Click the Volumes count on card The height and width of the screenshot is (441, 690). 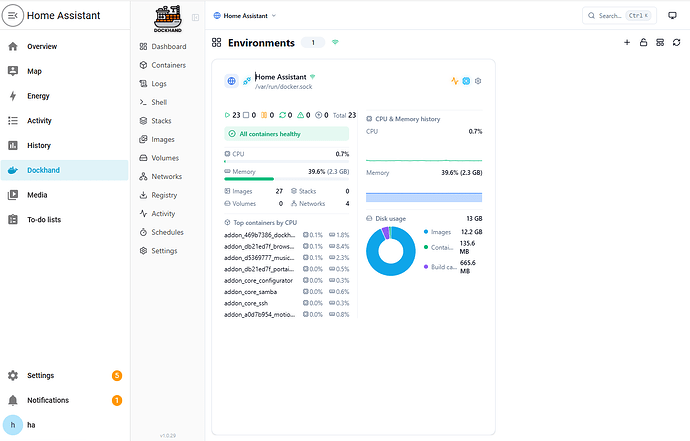pyautogui.click(x=281, y=204)
